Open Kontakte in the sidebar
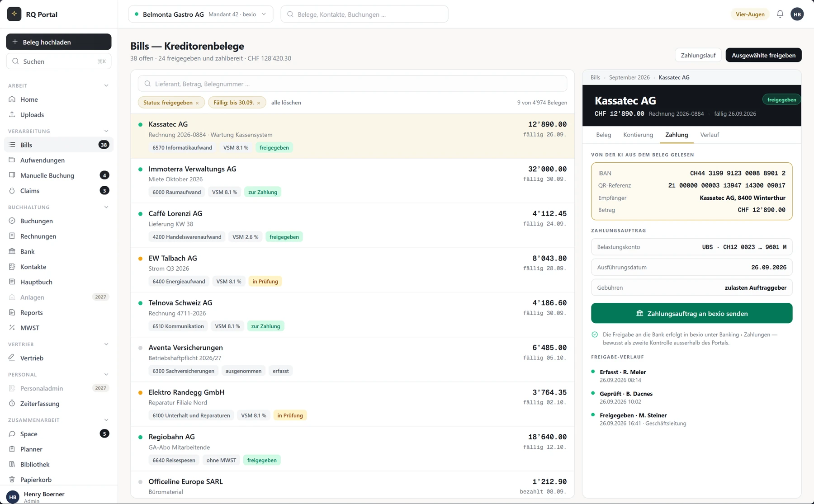 59,267
